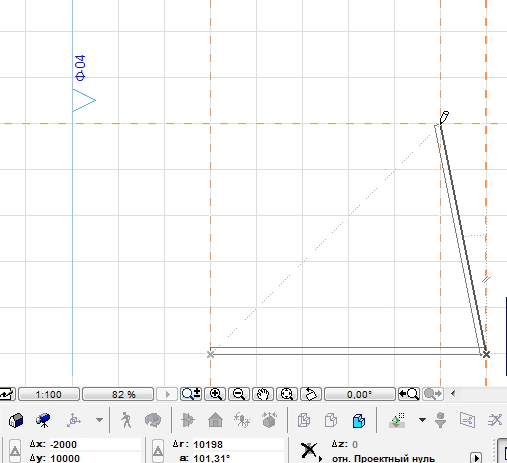Viewport: 507px width, 463px height.
Task: Toggle the relative delta lock beside Δr
Action: pyautogui.click(x=158, y=451)
